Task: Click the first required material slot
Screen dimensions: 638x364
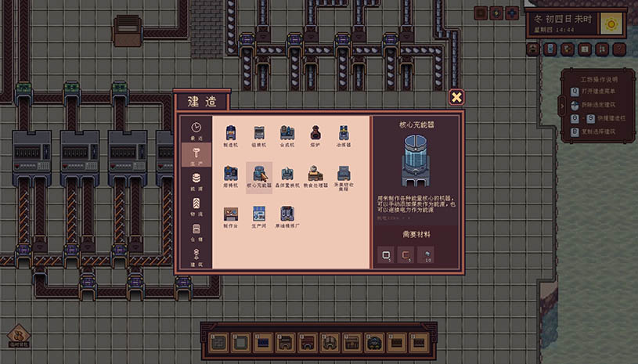Action: 385,254
